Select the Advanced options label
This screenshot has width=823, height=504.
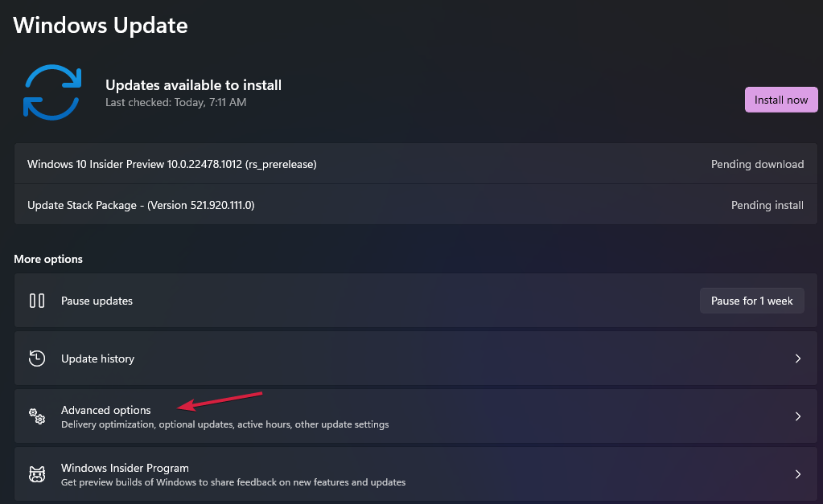[105, 410]
